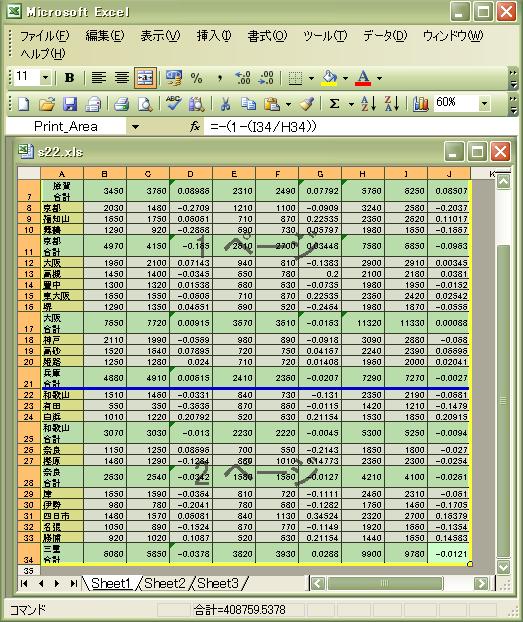This screenshot has width=523, height=622.
Task: Copy selected cells
Action: tap(248, 104)
